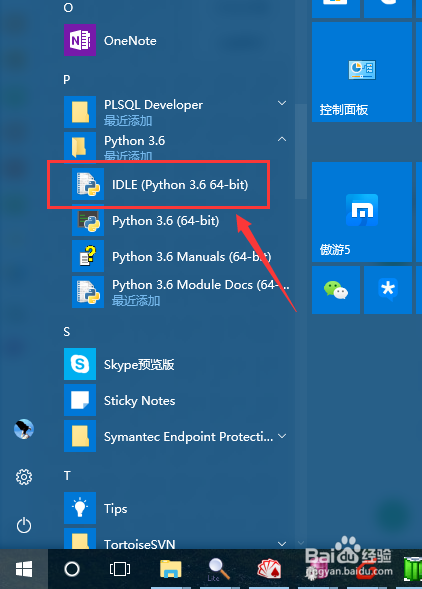
Task: Click the letter S section header
Action: (67, 332)
